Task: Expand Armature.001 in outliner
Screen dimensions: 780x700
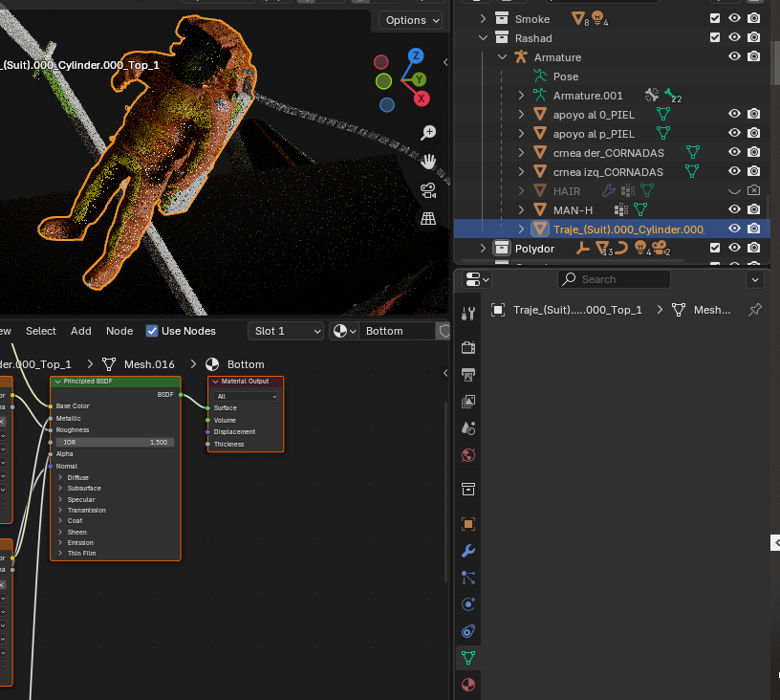Action: point(521,95)
